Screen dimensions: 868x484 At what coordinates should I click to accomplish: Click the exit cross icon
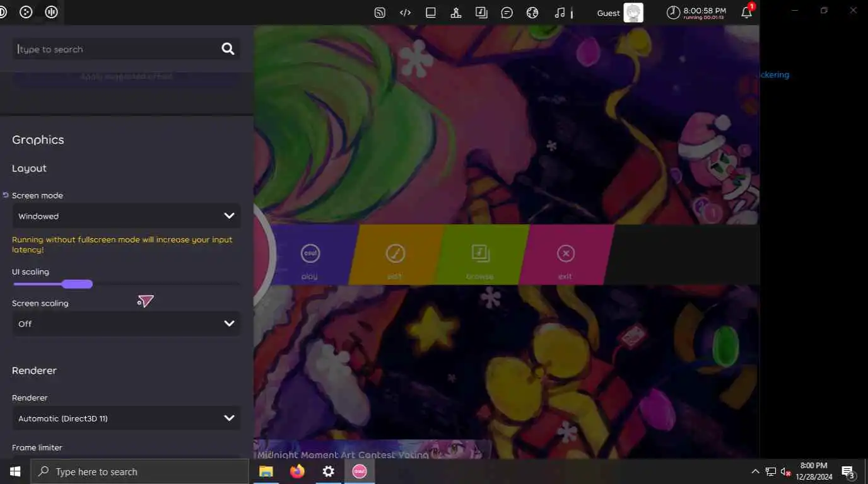pyautogui.click(x=565, y=253)
